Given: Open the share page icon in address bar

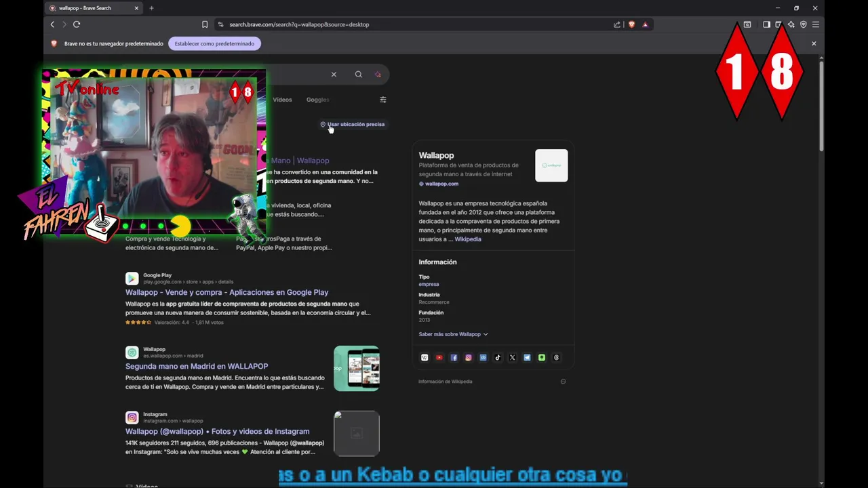Looking at the screenshot, I should (x=617, y=24).
